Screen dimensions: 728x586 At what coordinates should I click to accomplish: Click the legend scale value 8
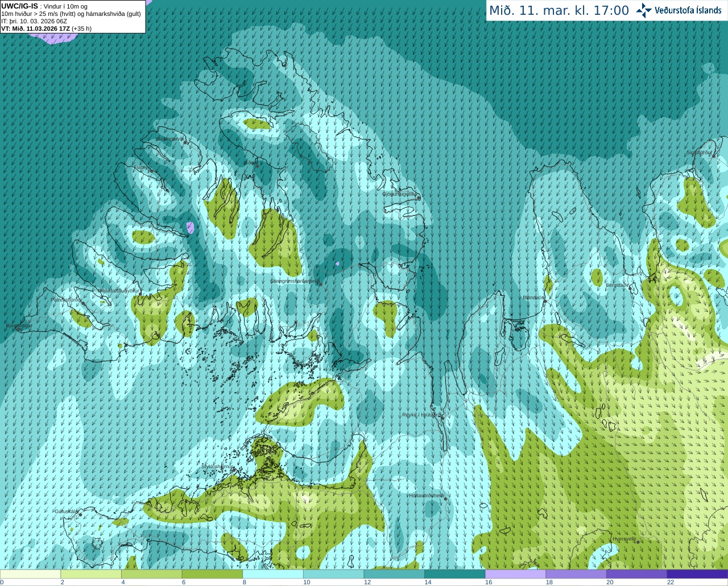[x=244, y=582]
